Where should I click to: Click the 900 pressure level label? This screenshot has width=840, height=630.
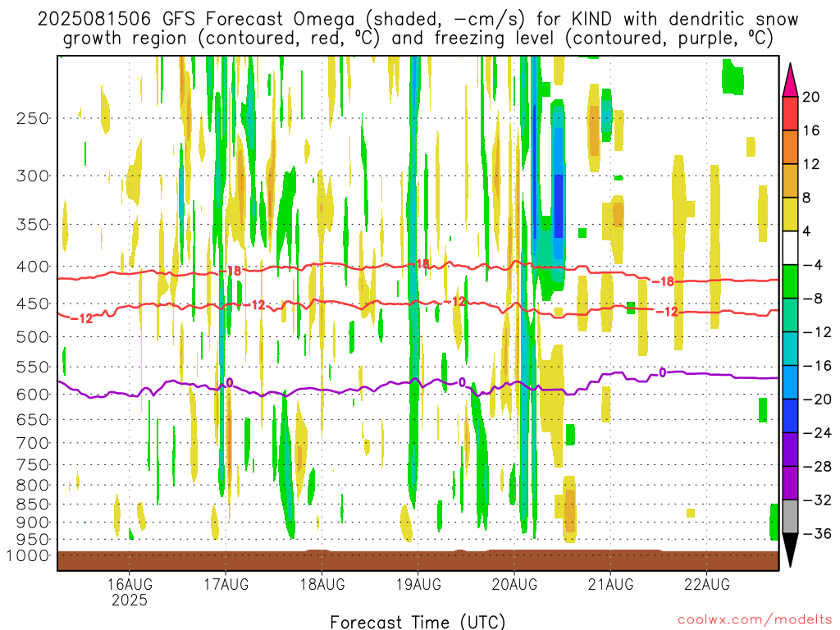[33, 523]
